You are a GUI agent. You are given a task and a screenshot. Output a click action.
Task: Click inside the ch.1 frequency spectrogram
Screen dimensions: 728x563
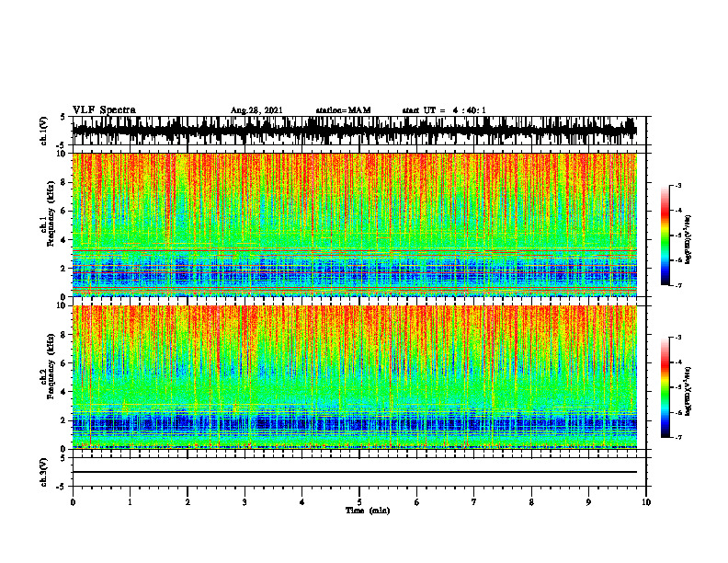(x=354, y=224)
